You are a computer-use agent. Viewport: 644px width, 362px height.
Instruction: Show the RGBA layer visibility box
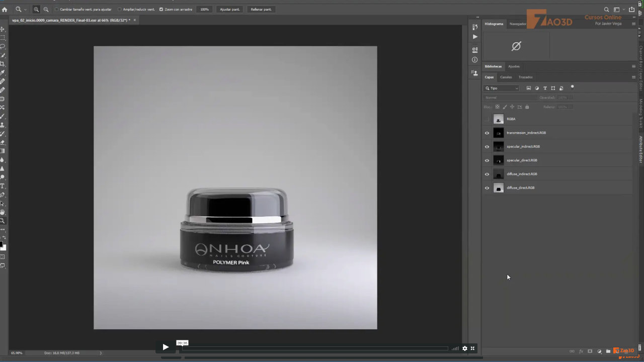[x=487, y=119]
